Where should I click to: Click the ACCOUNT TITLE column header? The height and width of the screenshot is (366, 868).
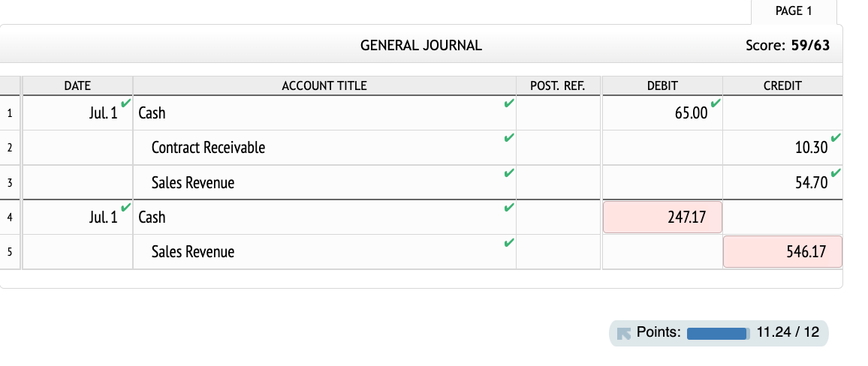[324, 85]
